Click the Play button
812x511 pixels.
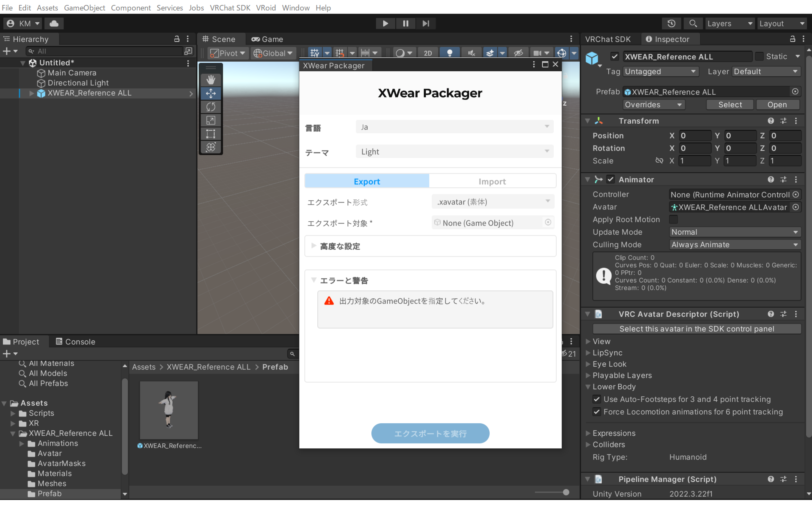[x=385, y=23]
